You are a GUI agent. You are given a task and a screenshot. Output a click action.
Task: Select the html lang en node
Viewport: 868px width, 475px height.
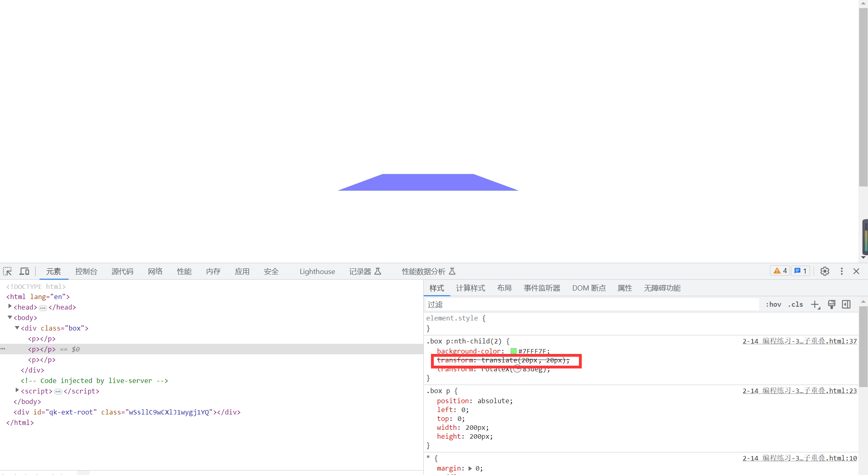[38, 297]
